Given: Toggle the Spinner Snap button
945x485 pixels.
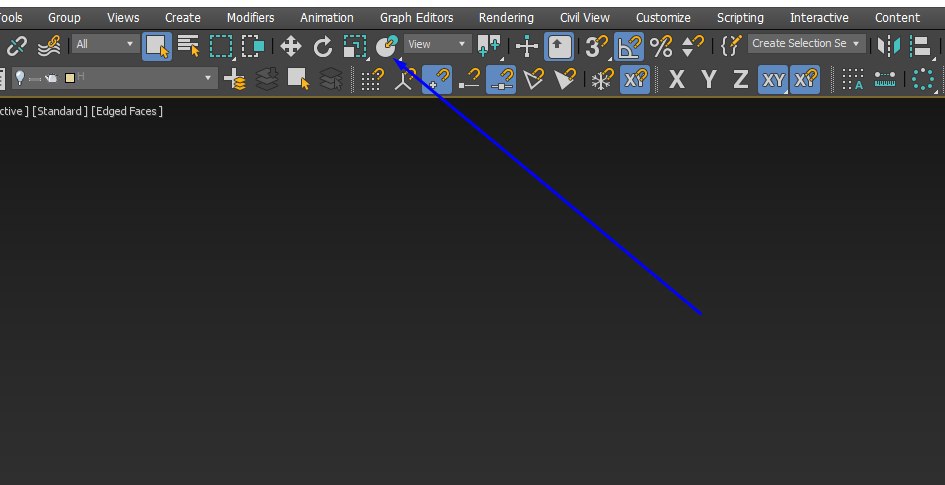Looking at the screenshot, I should (x=692, y=46).
